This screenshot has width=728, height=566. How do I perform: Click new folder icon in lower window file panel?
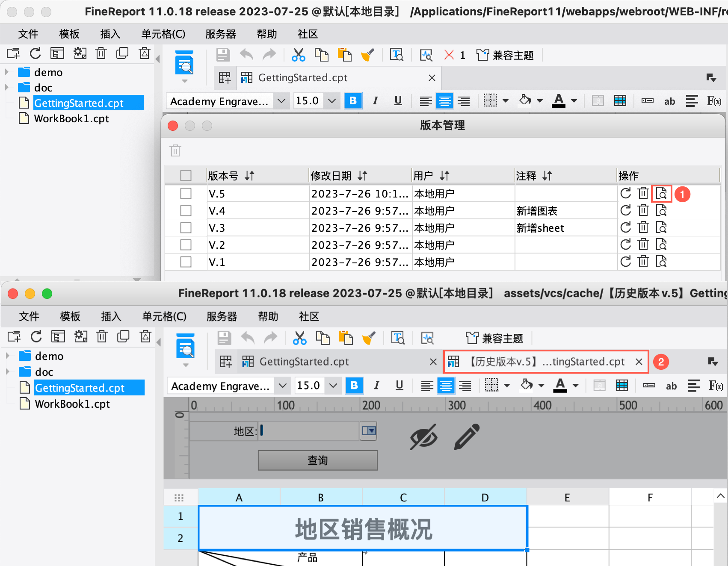14,336
